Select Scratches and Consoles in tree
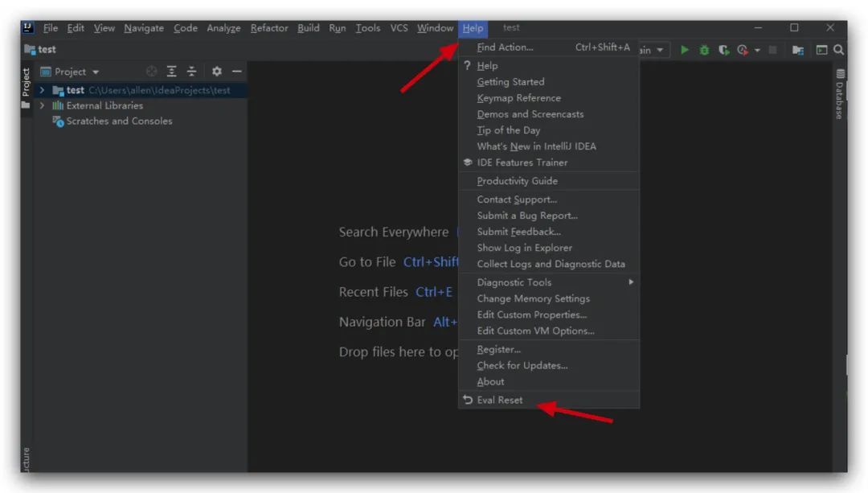The width and height of the screenshot is (868, 493). point(119,121)
